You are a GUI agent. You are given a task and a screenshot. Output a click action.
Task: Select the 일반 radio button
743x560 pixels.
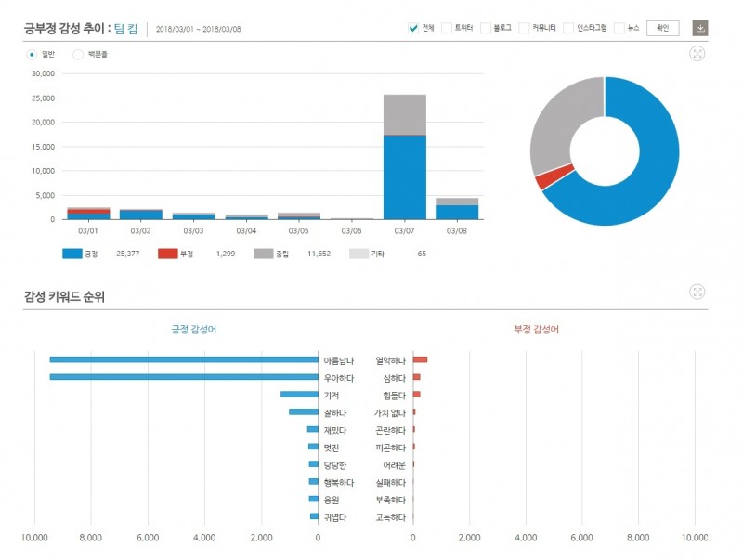tap(33, 54)
